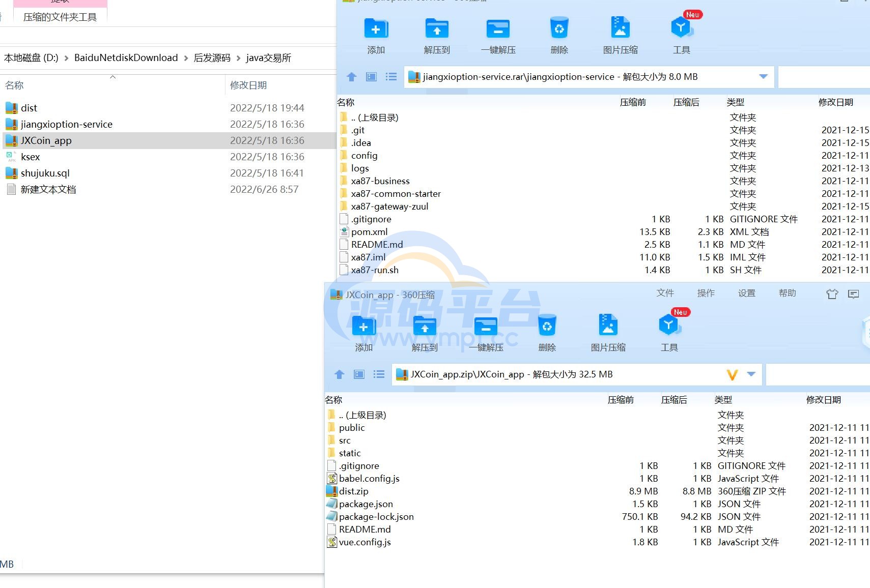The height and width of the screenshot is (588, 870).
Task: Click 解压到 icon in JXCoin_app window
Action: (x=425, y=326)
